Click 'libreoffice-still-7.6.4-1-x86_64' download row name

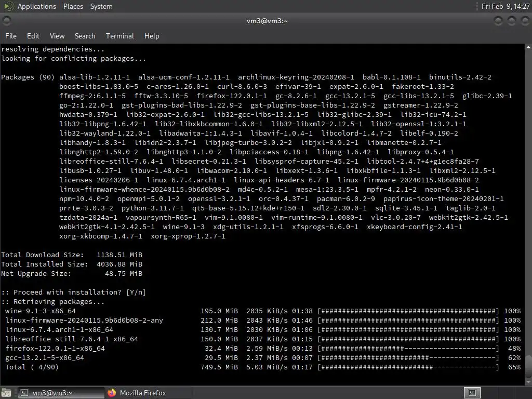[72, 339]
